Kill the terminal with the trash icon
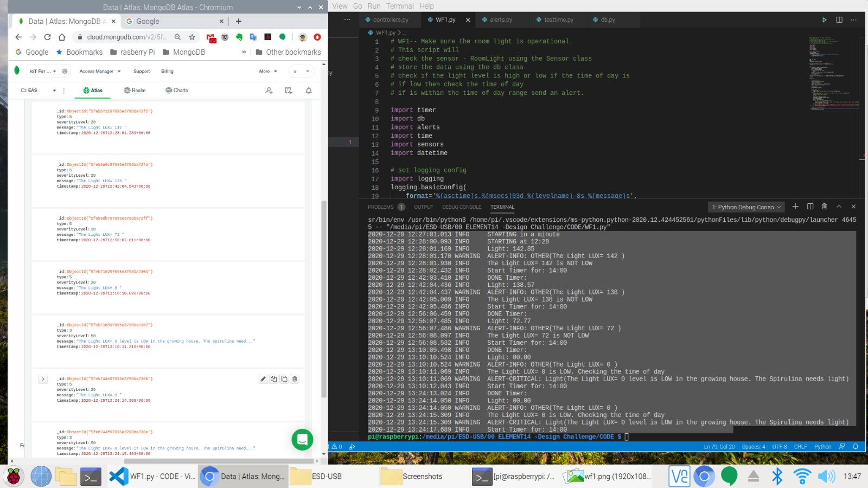The width and height of the screenshot is (868, 488). tap(825, 207)
